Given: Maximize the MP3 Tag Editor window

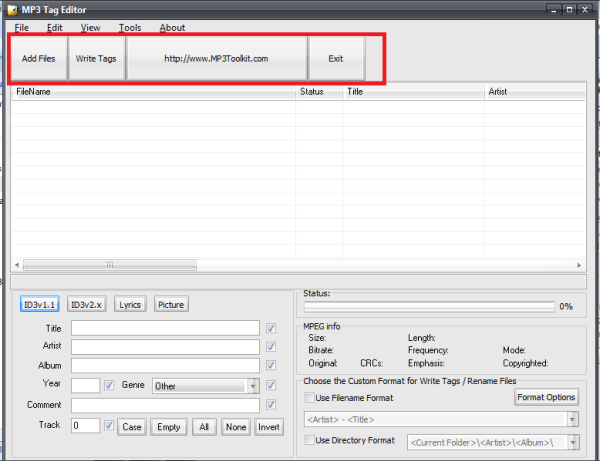Looking at the screenshot, I should [x=569, y=10].
